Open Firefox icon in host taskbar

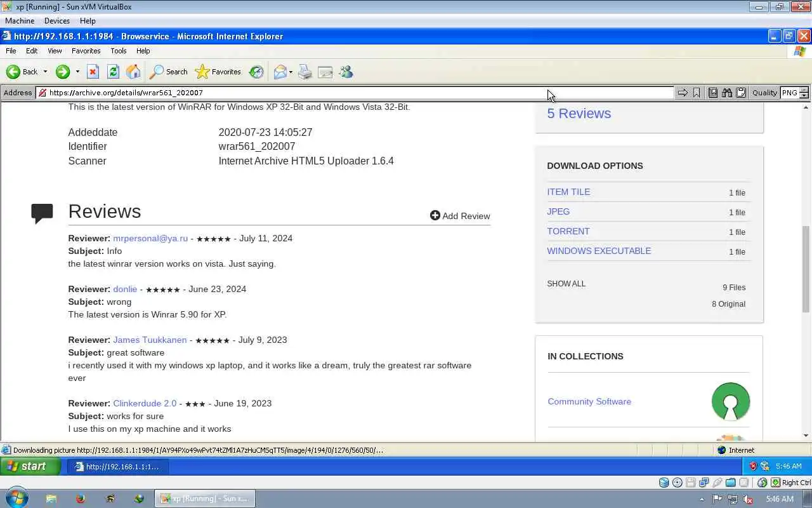point(81,498)
